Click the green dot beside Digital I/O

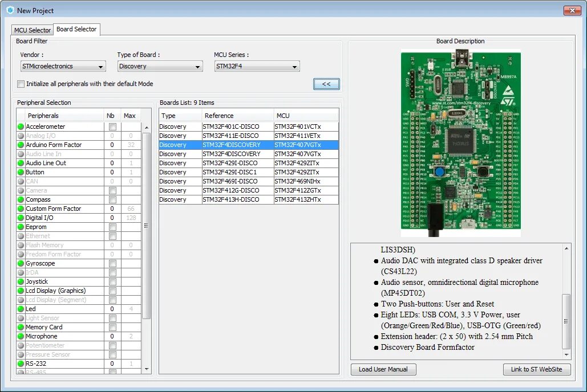21,218
